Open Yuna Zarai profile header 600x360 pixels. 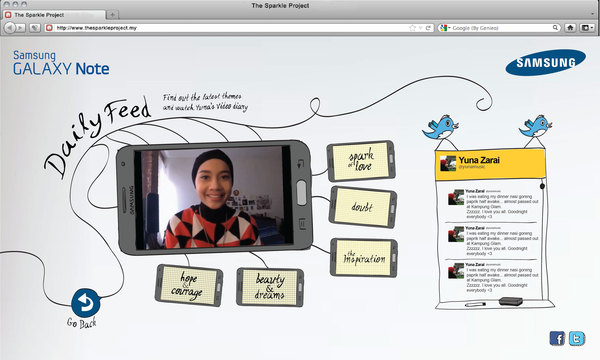click(490, 164)
